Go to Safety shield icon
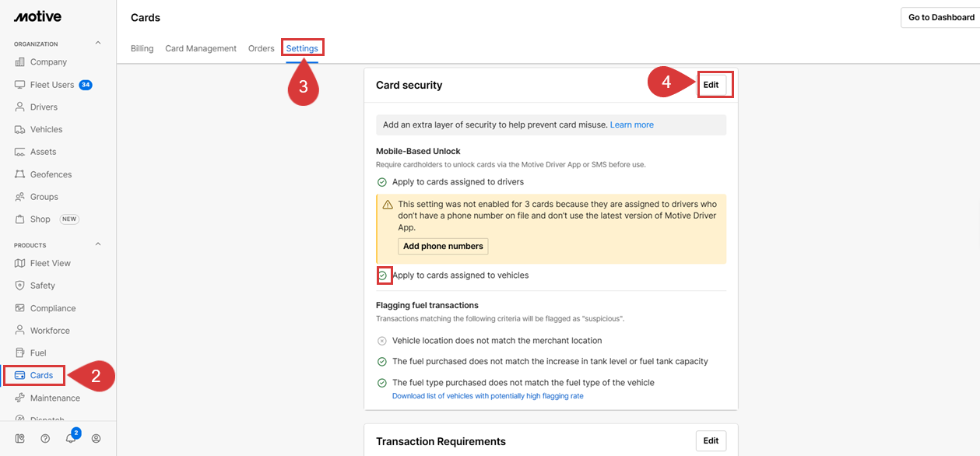Screen dimensions: 980x456 [x=20, y=286]
